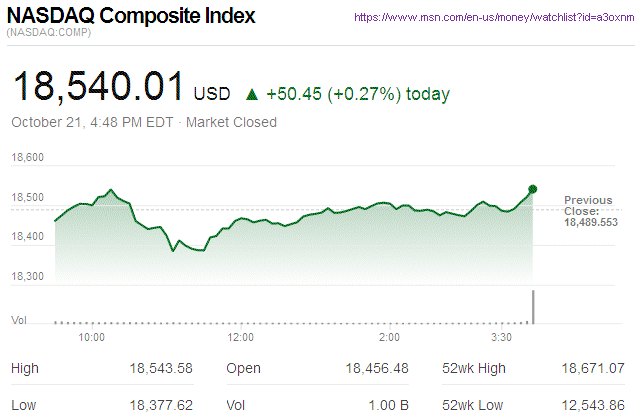640x420 pixels.
Task: Click the green up-arrow change indicator
Action: tap(252, 95)
